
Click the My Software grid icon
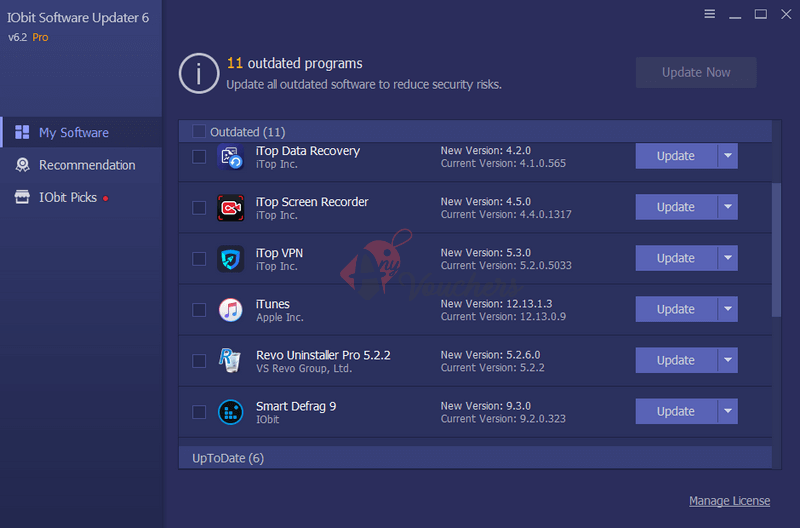(x=22, y=132)
